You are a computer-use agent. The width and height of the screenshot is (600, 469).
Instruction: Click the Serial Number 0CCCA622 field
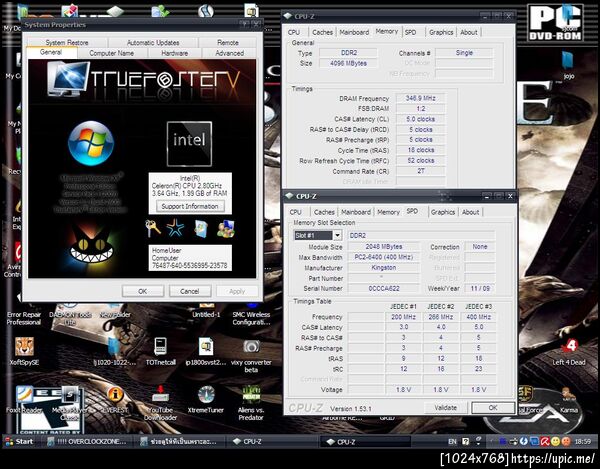tap(383, 288)
